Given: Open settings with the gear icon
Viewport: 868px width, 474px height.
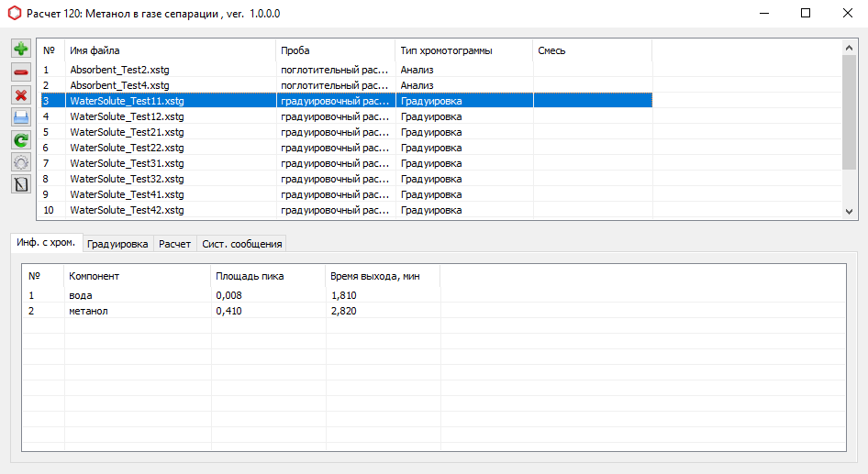Looking at the screenshot, I should tap(20, 161).
